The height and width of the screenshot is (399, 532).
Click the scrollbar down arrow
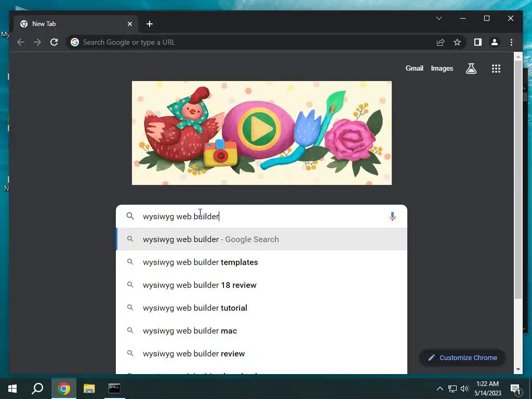518,369
